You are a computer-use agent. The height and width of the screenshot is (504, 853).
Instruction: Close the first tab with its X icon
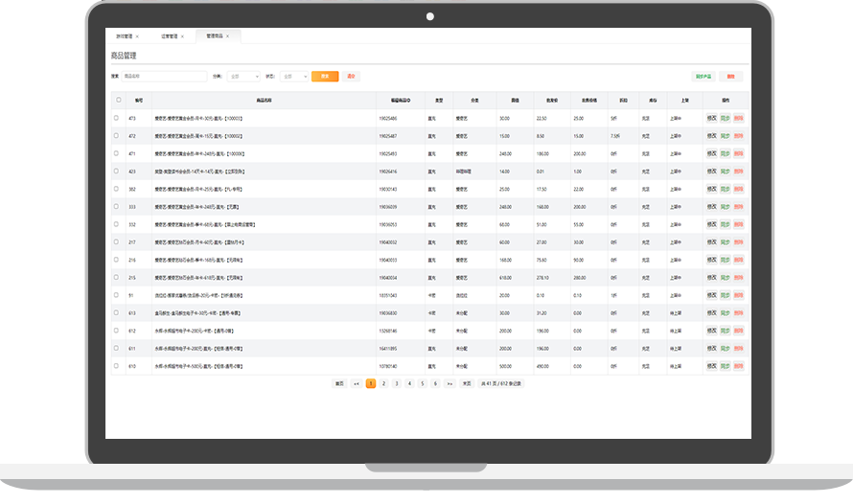pos(137,36)
